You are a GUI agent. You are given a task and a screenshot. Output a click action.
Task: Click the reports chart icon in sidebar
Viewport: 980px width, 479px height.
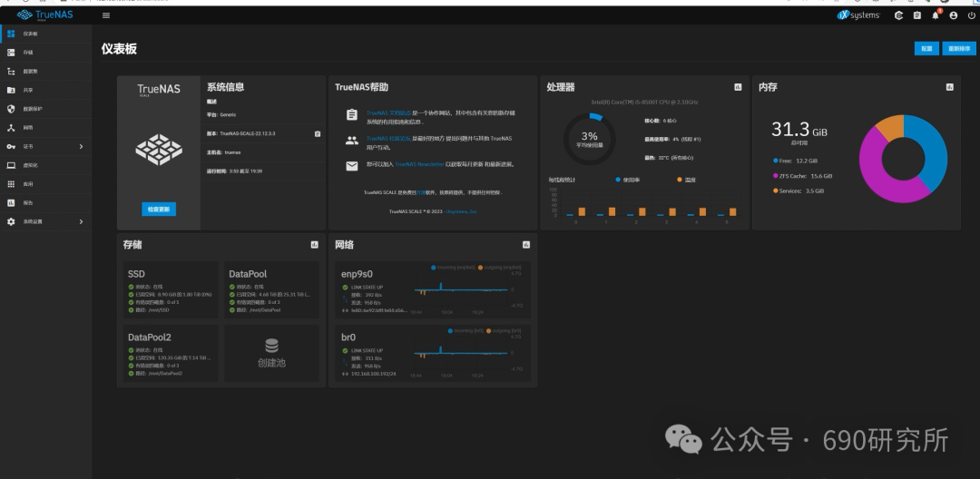(x=11, y=203)
